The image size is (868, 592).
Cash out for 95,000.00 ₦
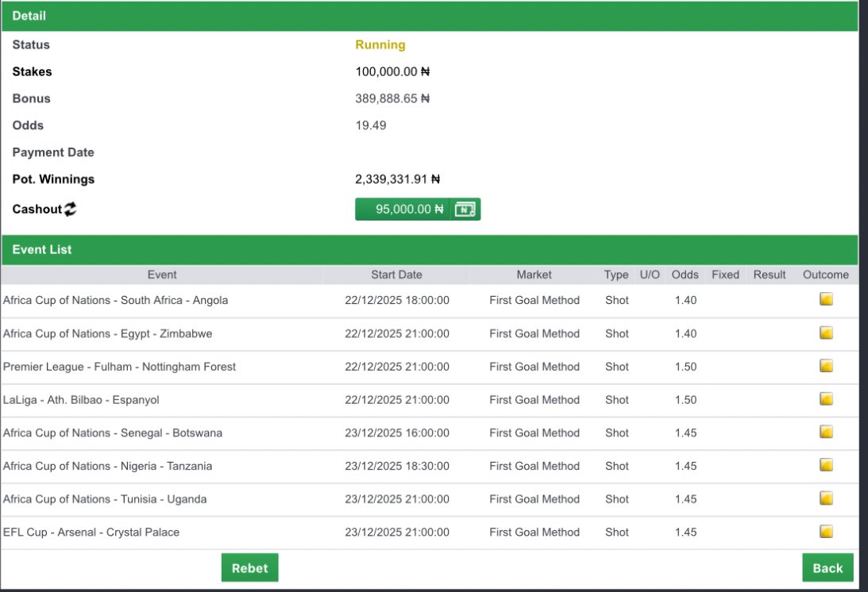[x=418, y=210]
